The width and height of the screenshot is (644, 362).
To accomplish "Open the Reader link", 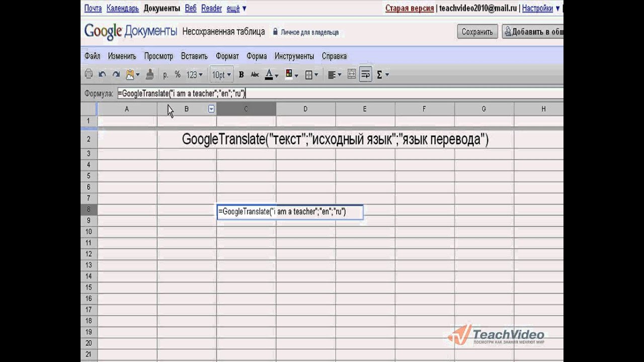I will pos(211,8).
